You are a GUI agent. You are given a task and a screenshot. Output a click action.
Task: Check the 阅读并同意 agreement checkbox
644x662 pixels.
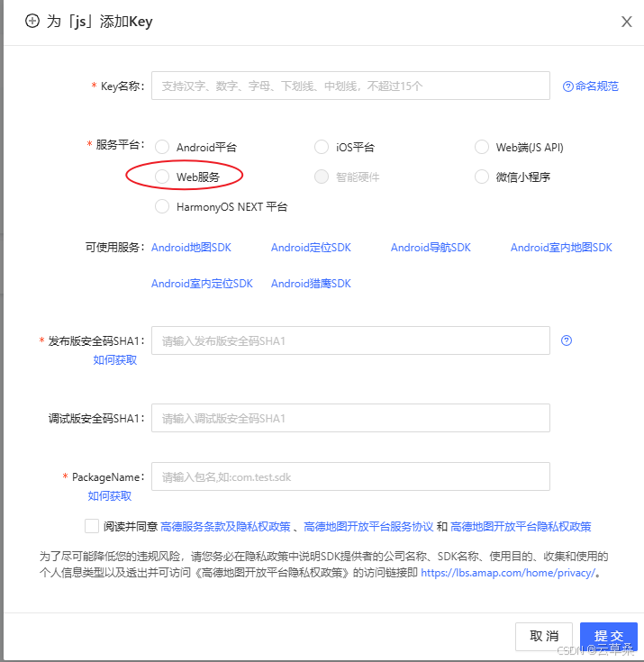(92, 526)
